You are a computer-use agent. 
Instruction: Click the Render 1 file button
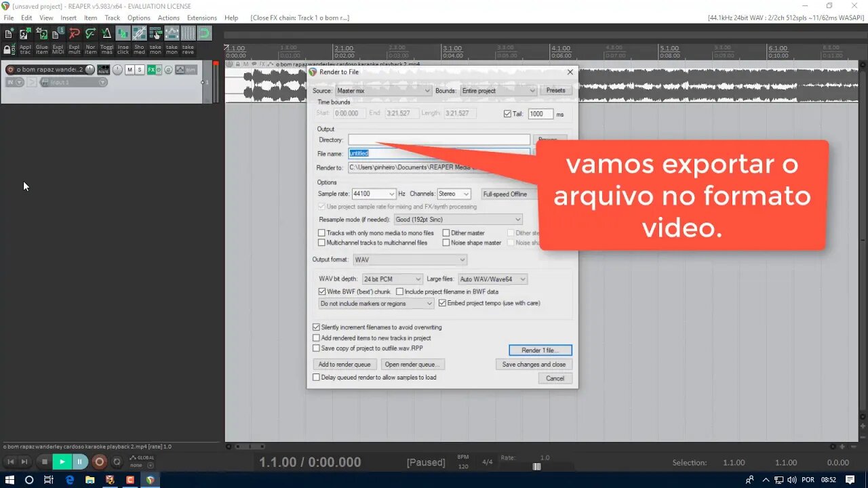point(540,350)
